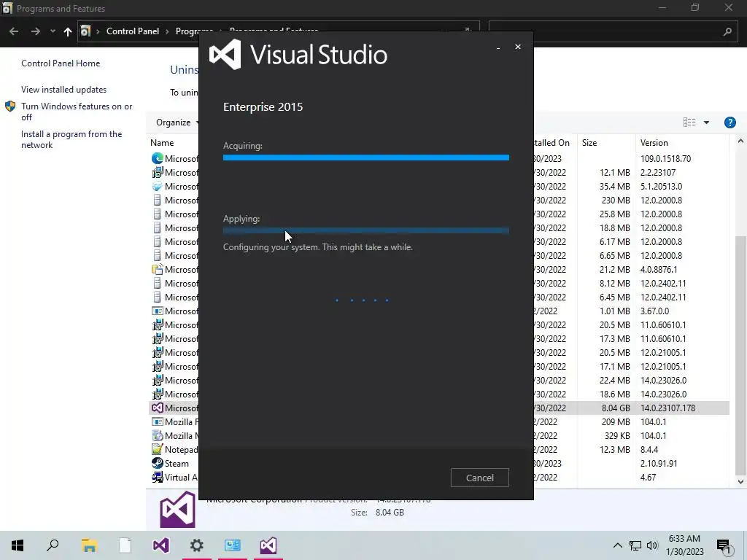
Task: Sort list by Name column
Action: click(162, 143)
